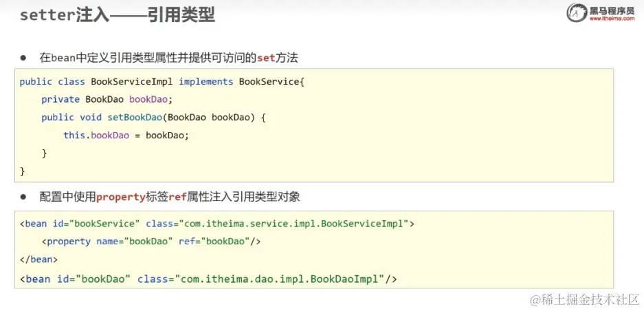Click the red "set" word in the first bullet
Screen dimensions: 644x311
coord(265,58)
